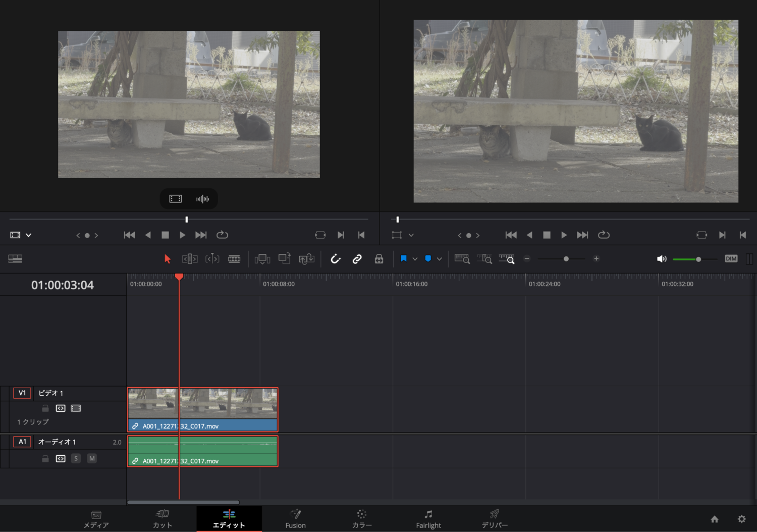The image size is (757, 532).
Task: Switch to the カラー page
Action: coord(362,519)
